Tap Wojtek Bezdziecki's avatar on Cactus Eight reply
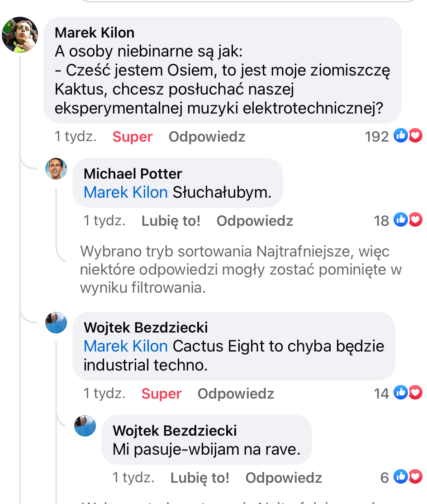This screenshot has width=427, height=504. pos(56,323)
